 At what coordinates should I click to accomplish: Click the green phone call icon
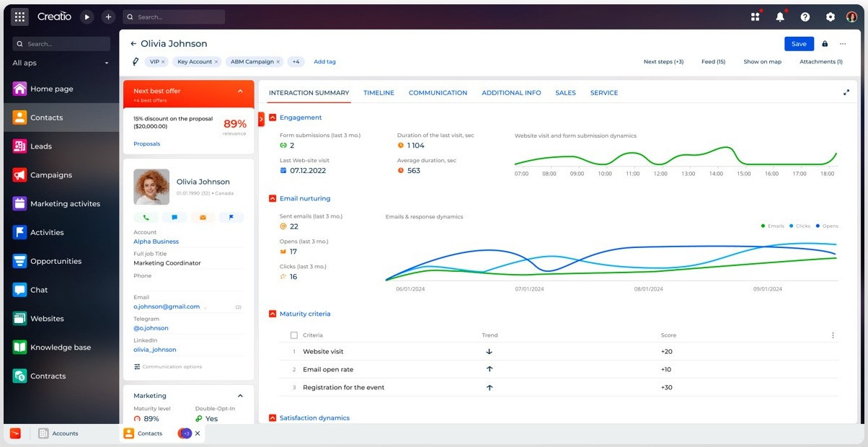146,217
